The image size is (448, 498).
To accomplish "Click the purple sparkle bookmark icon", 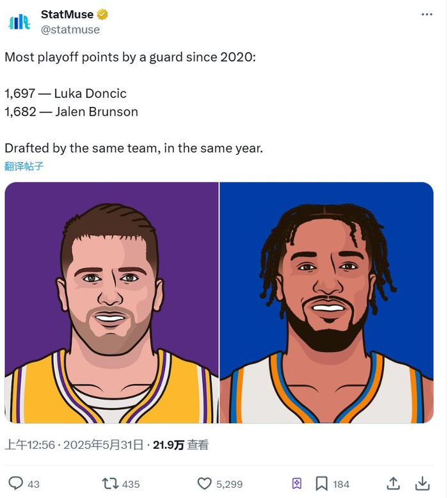I will click(x=296, y=483).
